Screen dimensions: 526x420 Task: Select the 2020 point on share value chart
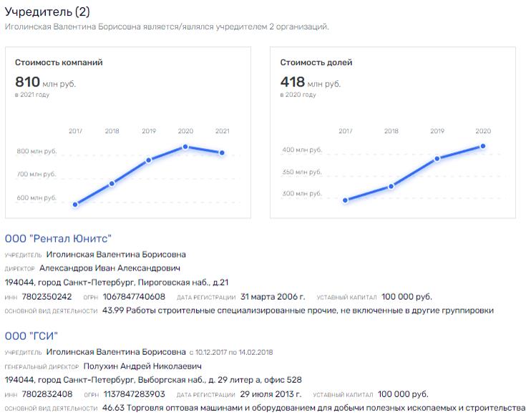[x=483, y=146]
